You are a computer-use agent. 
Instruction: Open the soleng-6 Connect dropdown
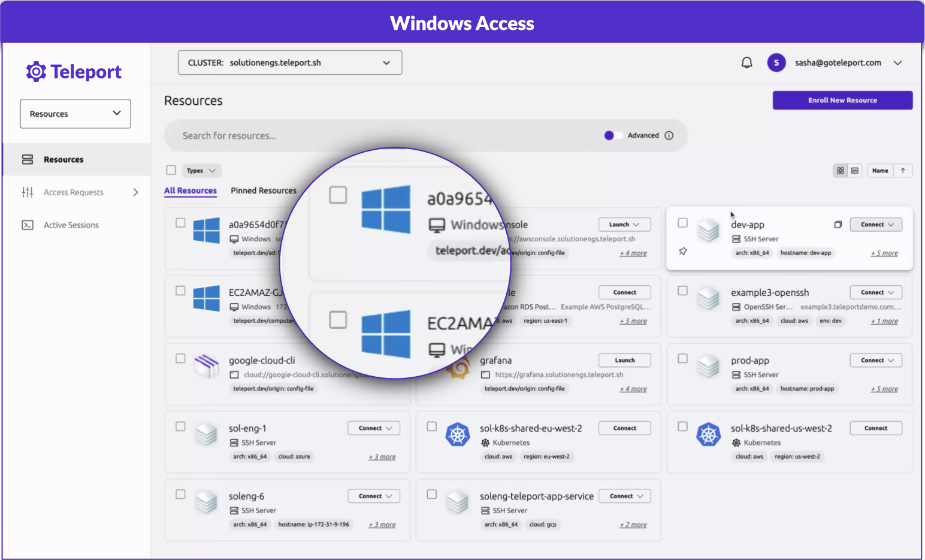[374, 496]
